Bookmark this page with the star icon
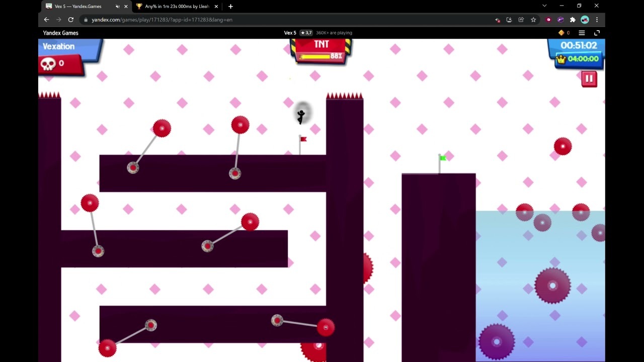The width and height of the screenshot is (644, 362). 533,20
